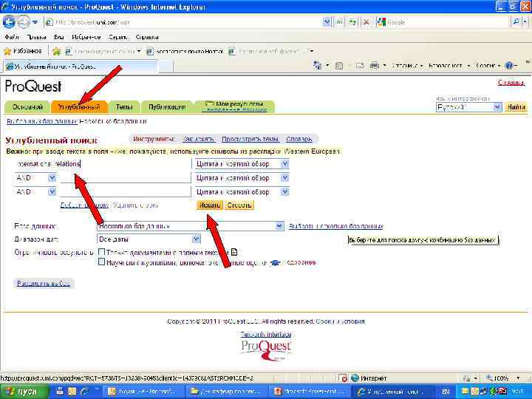The height and width of the screenshot is (399, 532).
Task: Click the blue Help question mark icon
Action: tap(509, 66)
